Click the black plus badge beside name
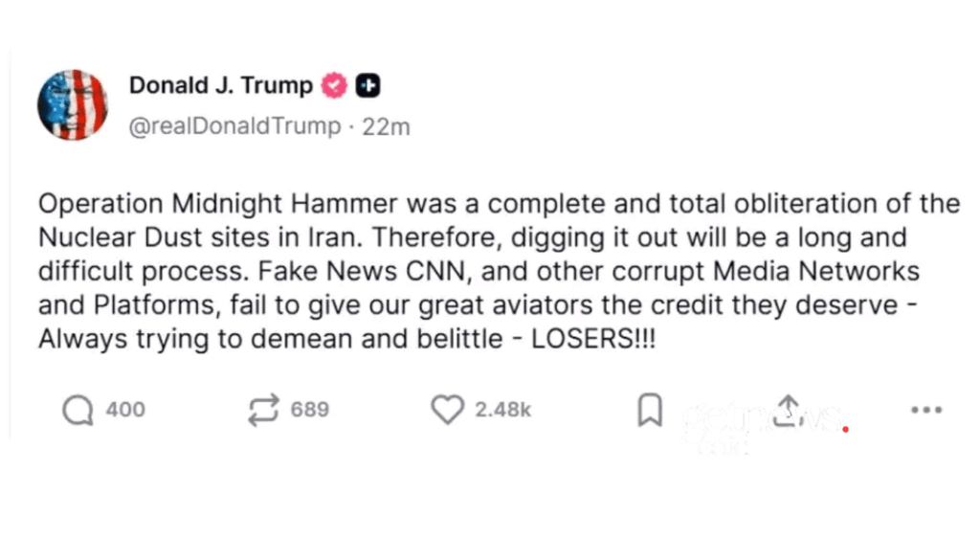This screenshot has height=560, width=980. point(367,86)
